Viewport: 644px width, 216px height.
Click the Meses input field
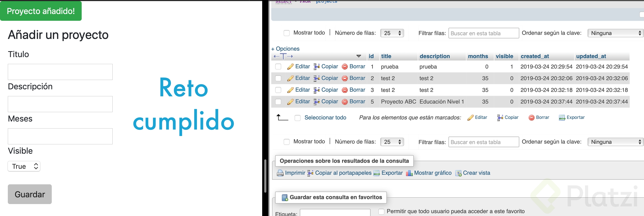click(60, 136)
